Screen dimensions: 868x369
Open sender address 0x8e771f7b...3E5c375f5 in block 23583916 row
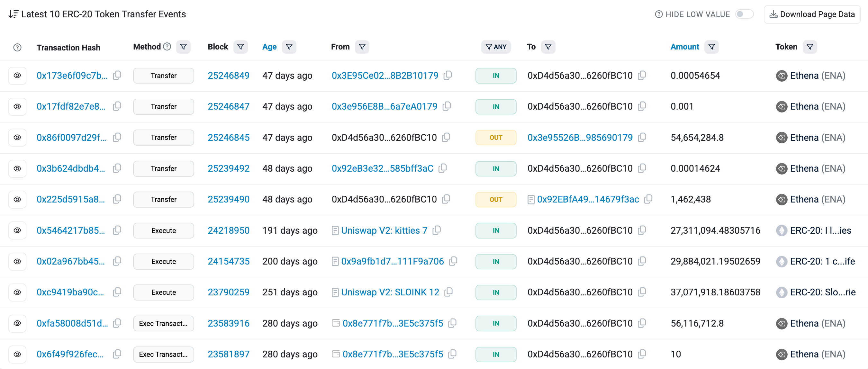(x=393, y=323)
